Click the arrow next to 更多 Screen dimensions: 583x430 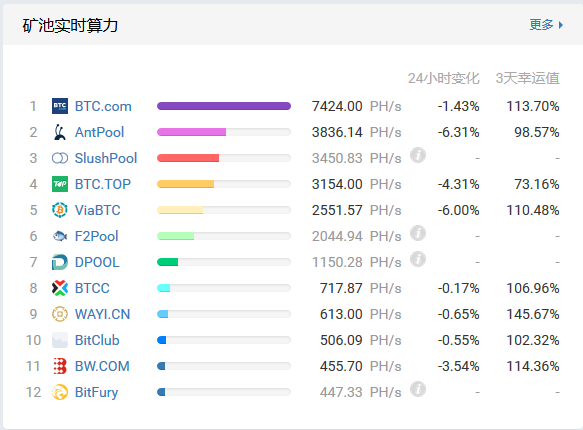(x=561, y=25)
